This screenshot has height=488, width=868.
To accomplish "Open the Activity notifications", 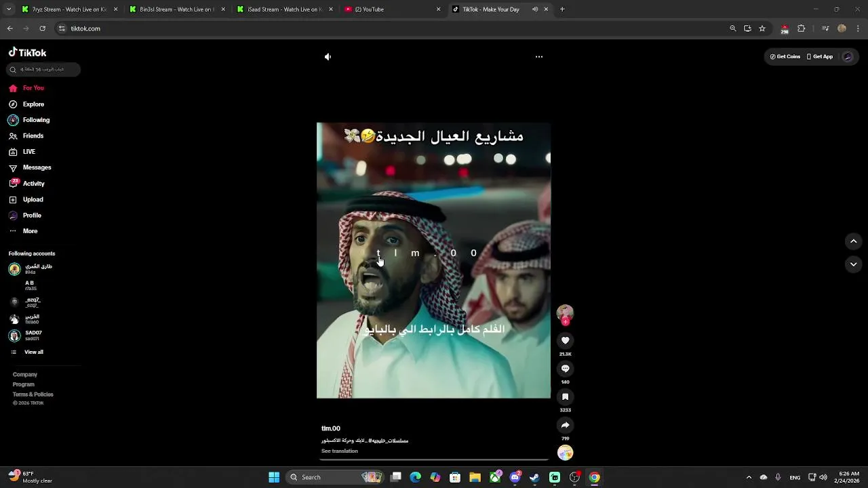I will (x=27, y=184).
